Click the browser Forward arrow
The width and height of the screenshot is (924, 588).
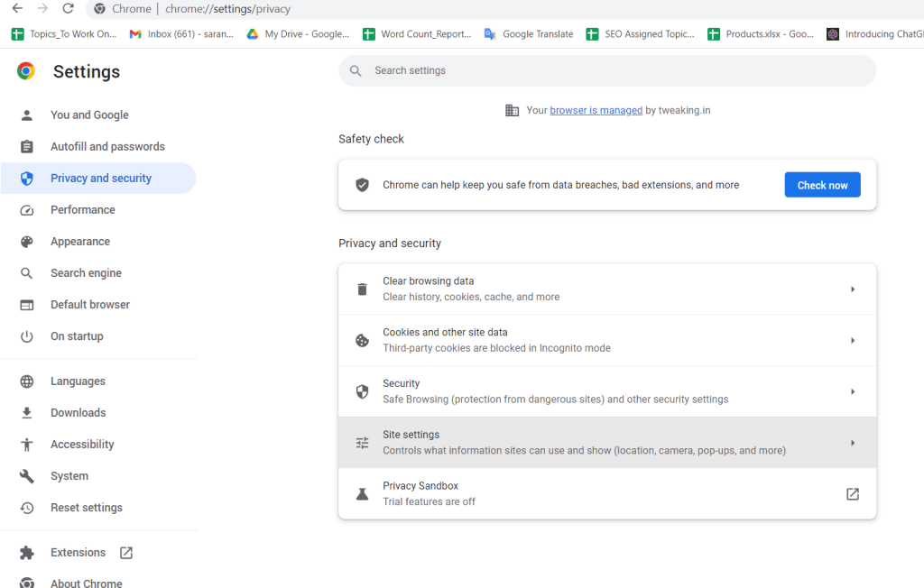click(x=42, y=8)
